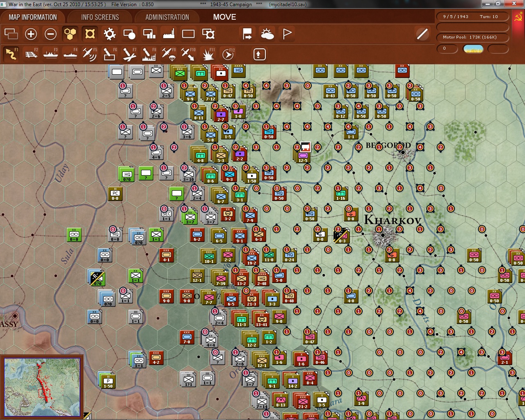Click the F12 circled arrow icon

[228, 54]
